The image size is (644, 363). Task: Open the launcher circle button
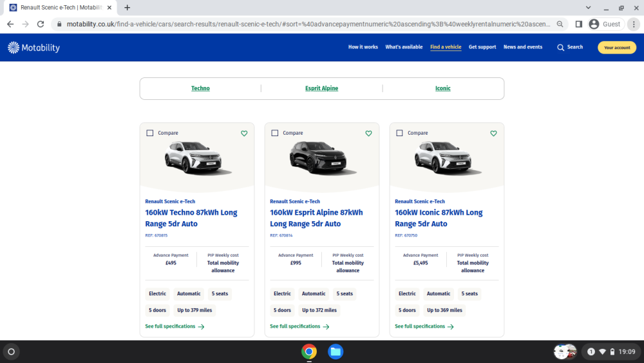tap(11, 351)
